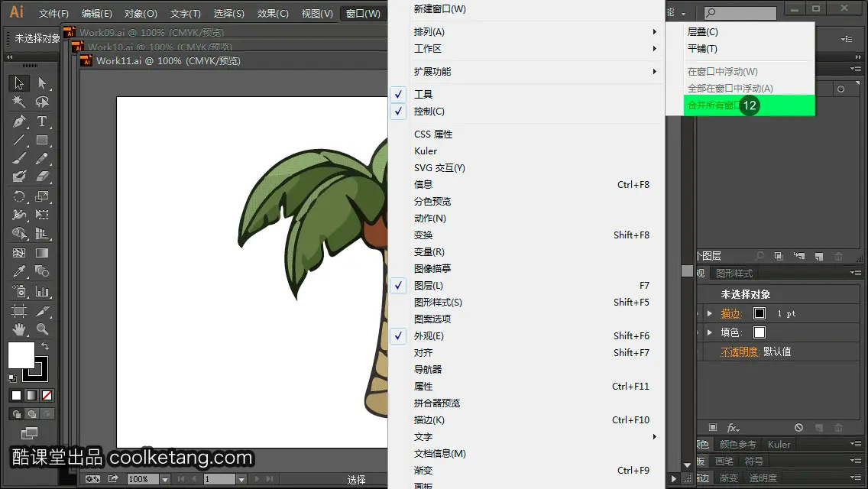The width and height of the screenshot is (868, 489).
Task: Select the Pencil tool
Action: [x=42, y=158]
